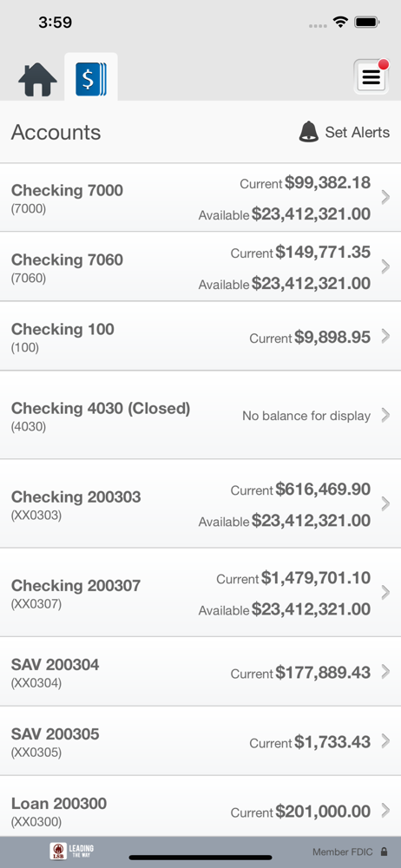Tap the Accounts heading
The image size is (401, 868).
point(56,132)
